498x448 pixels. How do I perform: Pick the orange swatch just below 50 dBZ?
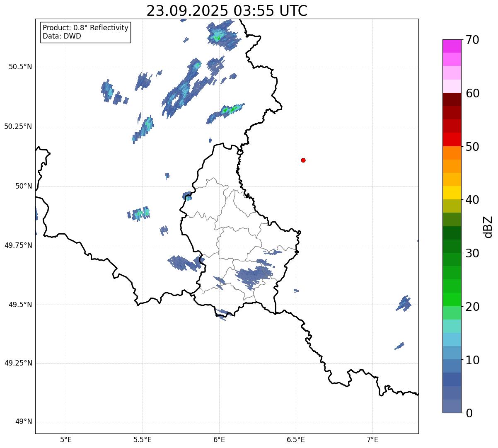coord(452,153)
